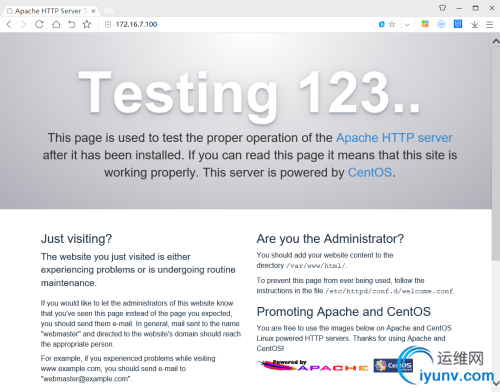This screenshot has width=500, height=392.
Task: Click the scrollbar up arrow
Action: (496, 41)
